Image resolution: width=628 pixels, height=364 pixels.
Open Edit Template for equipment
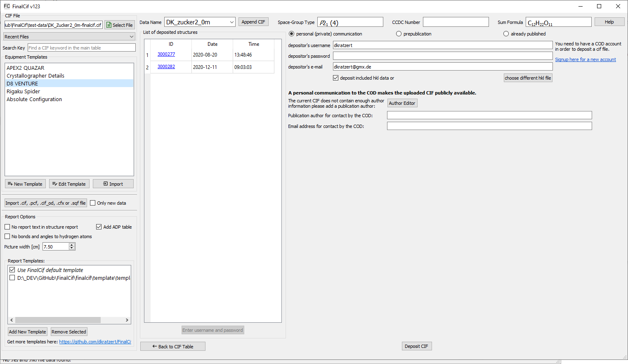pos(69,184)
